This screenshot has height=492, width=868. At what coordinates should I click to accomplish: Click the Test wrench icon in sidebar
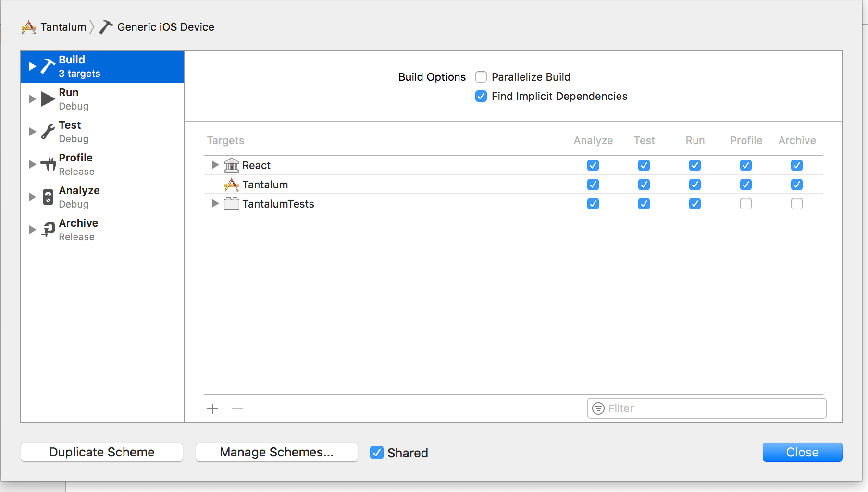pyautogui.click(x=48, y=132)
